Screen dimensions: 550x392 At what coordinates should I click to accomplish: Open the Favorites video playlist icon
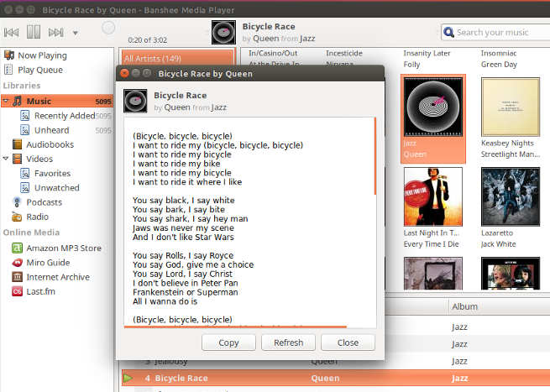point(25,173)
